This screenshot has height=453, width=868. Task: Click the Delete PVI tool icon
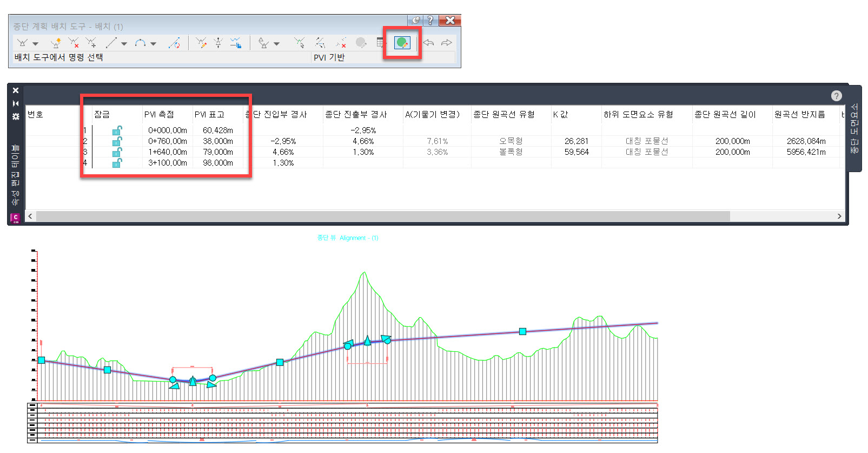click(74, 43)
